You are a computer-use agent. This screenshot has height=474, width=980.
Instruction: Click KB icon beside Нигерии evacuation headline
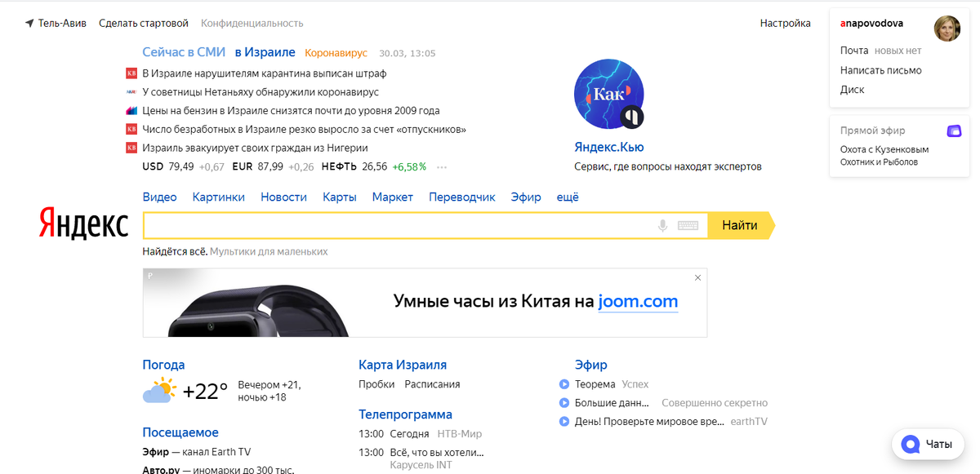tap(131, 148)
